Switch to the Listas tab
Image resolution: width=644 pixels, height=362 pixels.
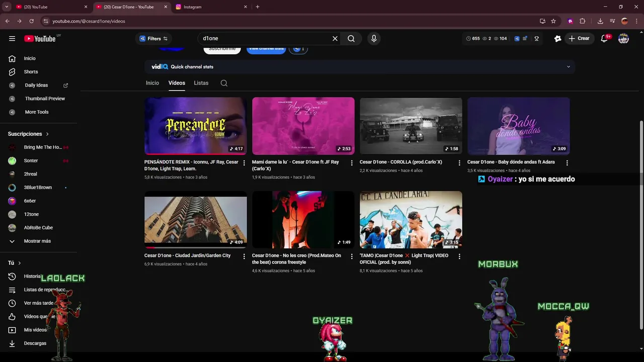tap(201, 83)
